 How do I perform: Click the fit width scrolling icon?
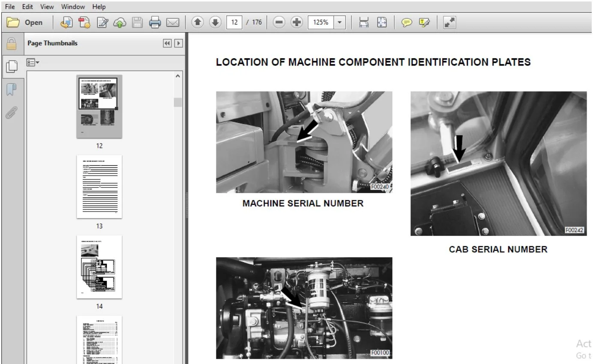pyautogui.click(x=364, y=22)
